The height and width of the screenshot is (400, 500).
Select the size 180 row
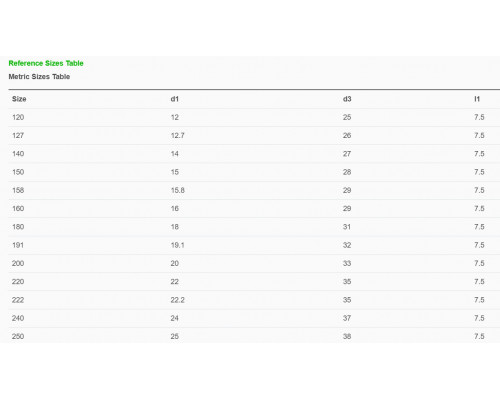point(254,227)
